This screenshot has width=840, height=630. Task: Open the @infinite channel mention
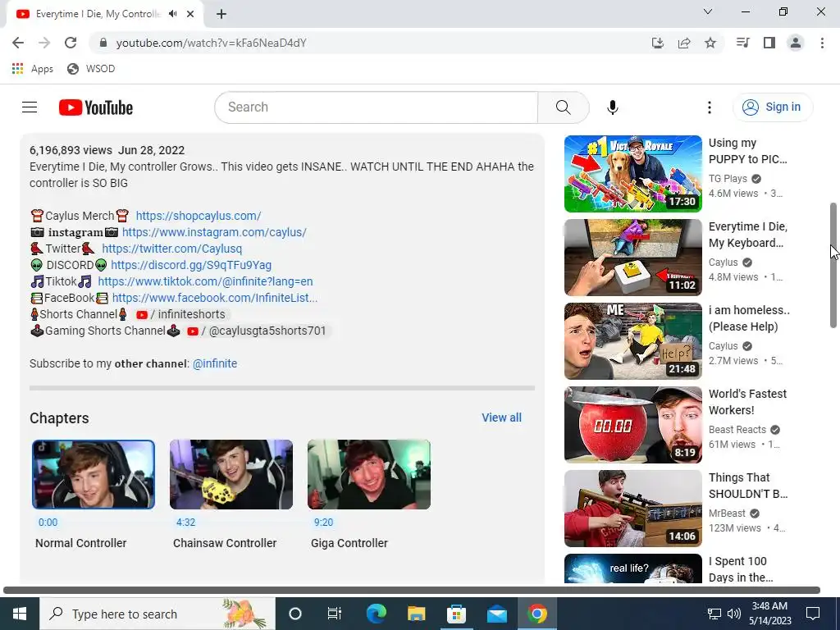(215, 363)
